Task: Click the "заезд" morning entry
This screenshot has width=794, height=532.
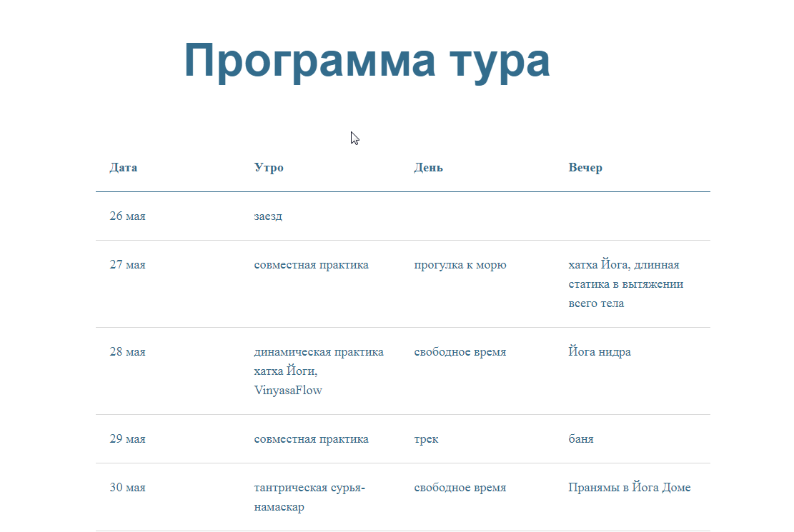Action: click(x=268, y=216)
